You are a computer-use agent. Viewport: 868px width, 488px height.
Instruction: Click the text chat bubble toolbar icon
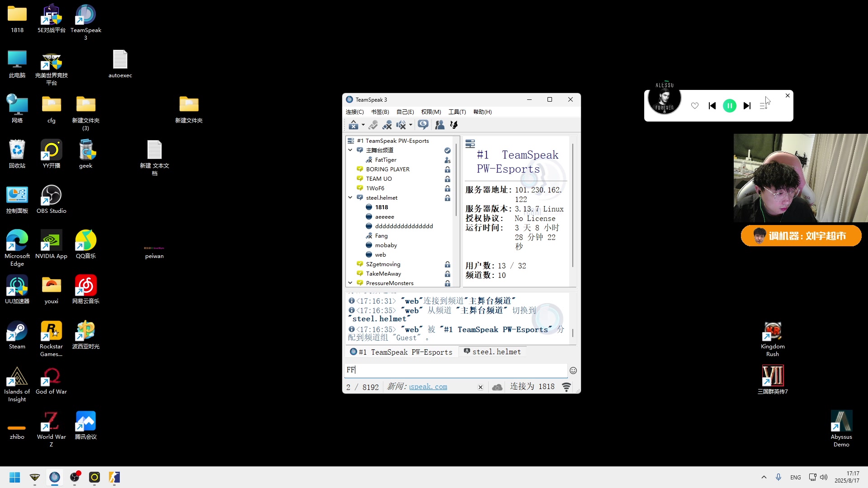[x=423, y=125]
